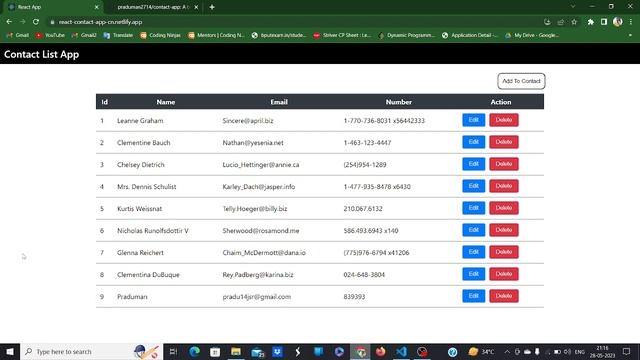
Task: Delete the Leanne Graham contact
Action: (504, 120)
